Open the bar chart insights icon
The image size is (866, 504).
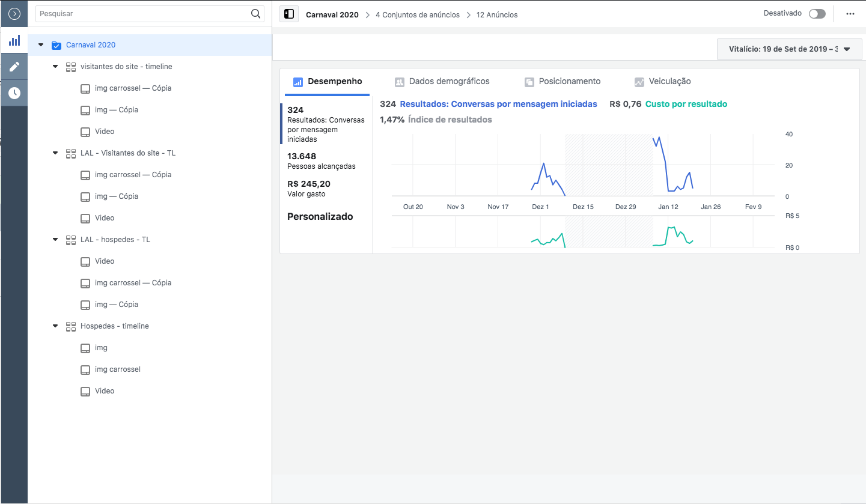14,40
